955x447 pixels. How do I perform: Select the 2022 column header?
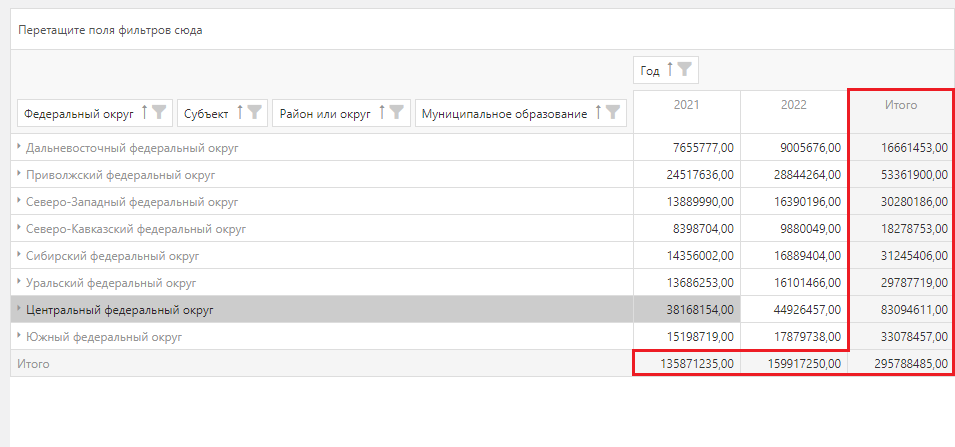[793, 105]
